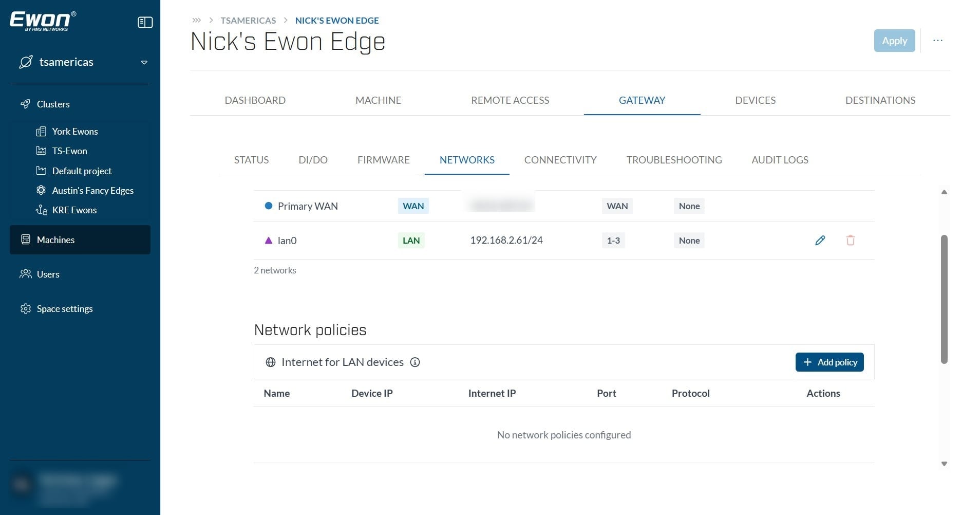The image size is (980, 515).
Task: Open the more options ellipsis menu
Action: (x=938, y=41)
